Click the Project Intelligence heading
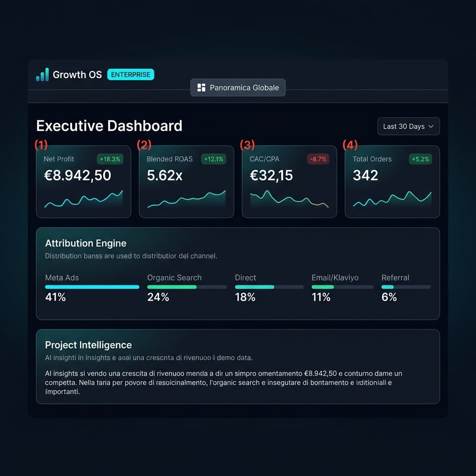This screenshot has width=476, height=476. click(88, 345)
